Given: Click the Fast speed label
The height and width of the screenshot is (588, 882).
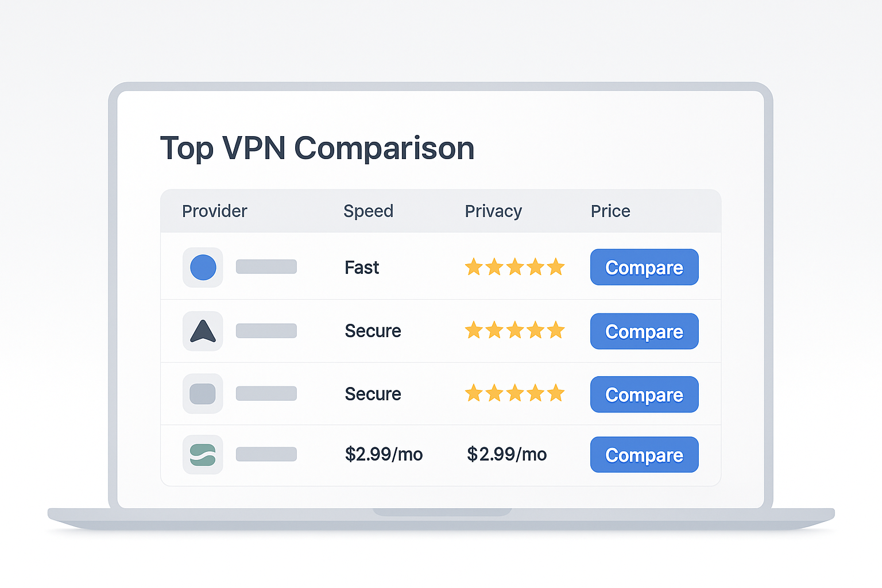Looking at the screenshot, I should click(x=362, y=268).
